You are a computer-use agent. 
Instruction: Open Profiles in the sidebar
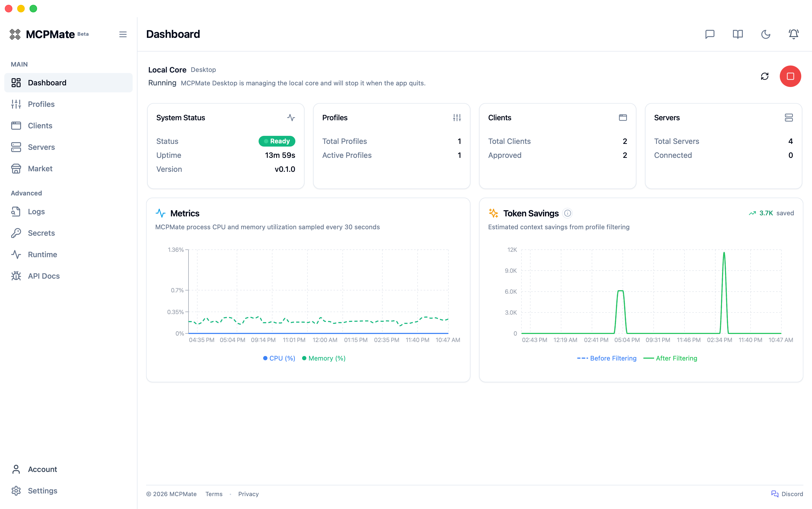click(68, 104)
